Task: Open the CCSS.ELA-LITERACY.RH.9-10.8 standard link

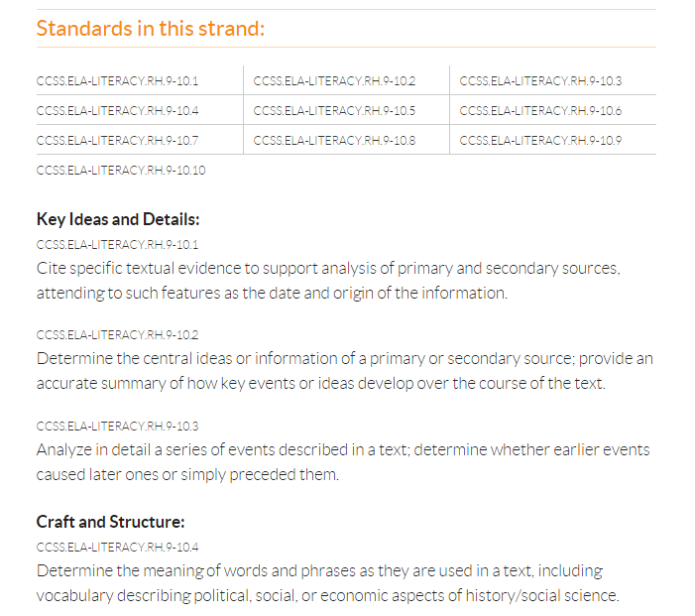Action: (334, 140)
